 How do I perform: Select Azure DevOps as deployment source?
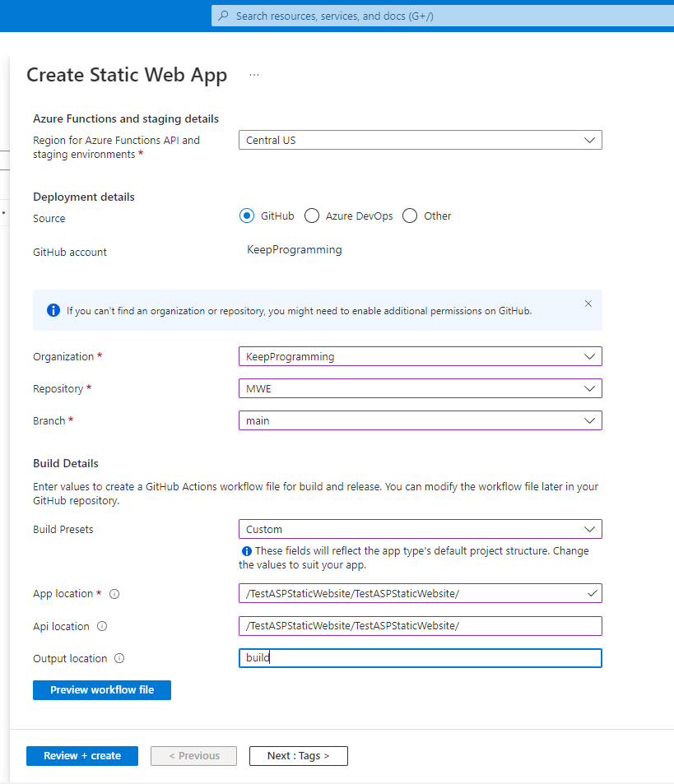tap(312, 216)
